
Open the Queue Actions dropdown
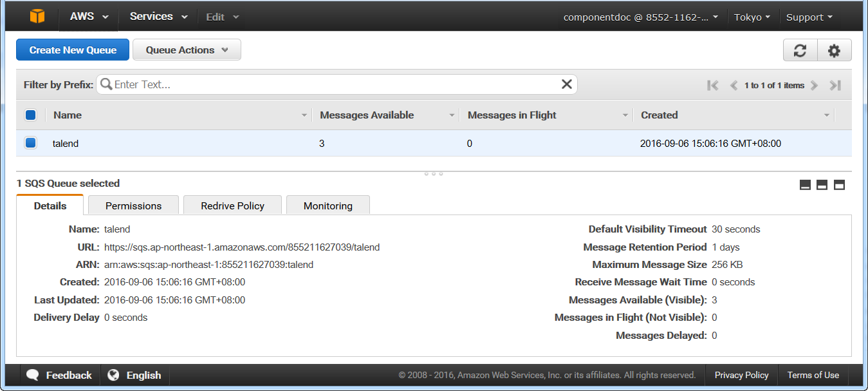(x=187, y=50)
